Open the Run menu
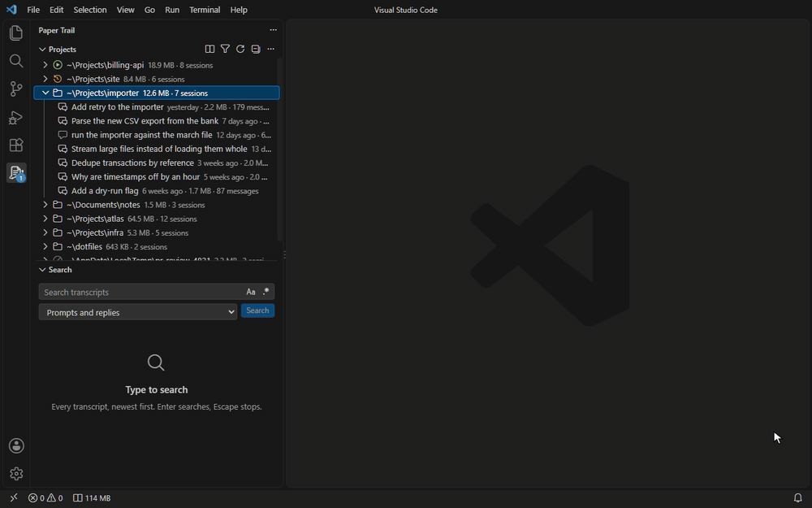Screen dimensions: 812x508 (172, 10)
